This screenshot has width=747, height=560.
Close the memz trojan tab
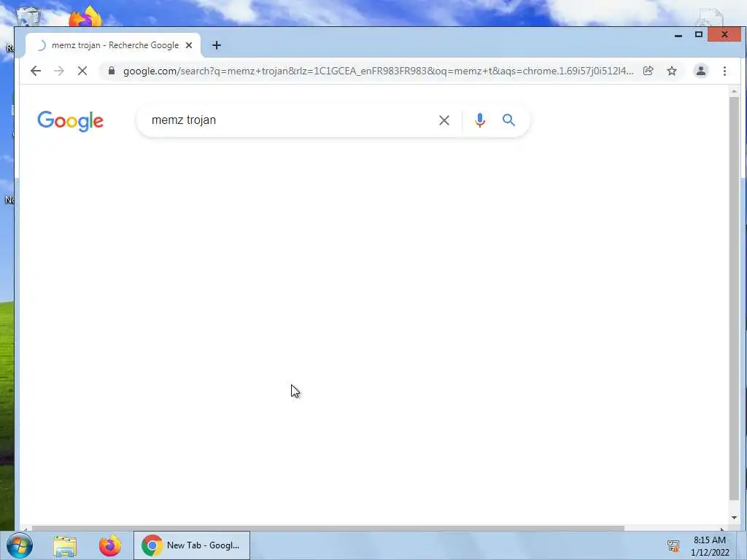189,45
